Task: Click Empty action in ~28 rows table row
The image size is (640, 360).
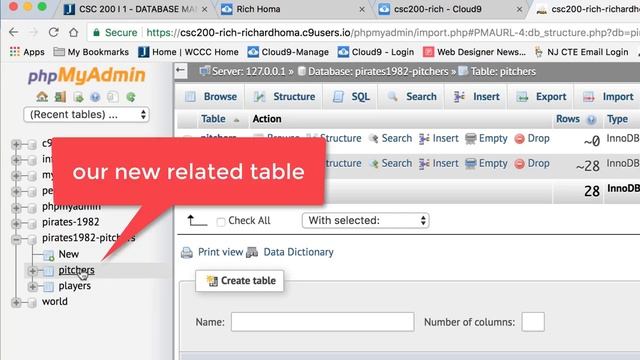Action: (486, 163)
